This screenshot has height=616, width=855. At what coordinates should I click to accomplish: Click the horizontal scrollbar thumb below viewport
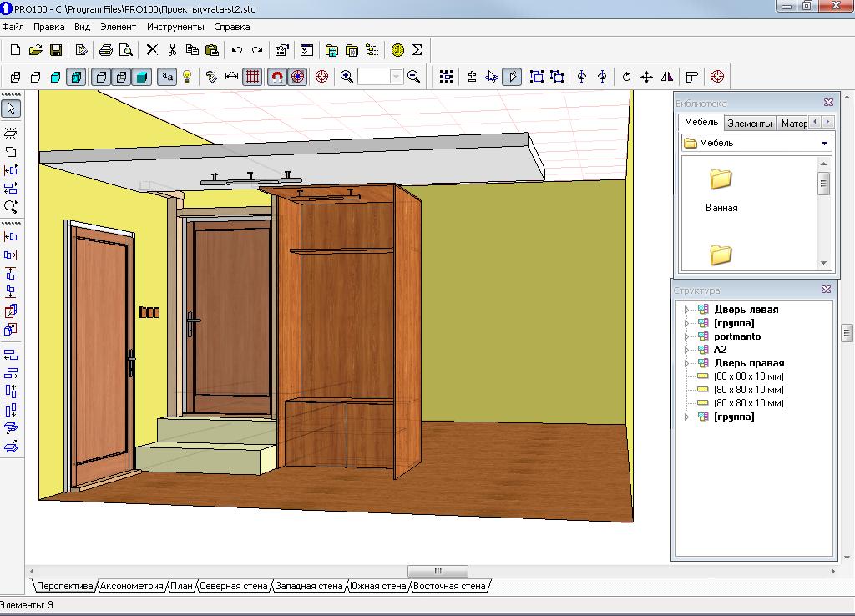[438, 571]
